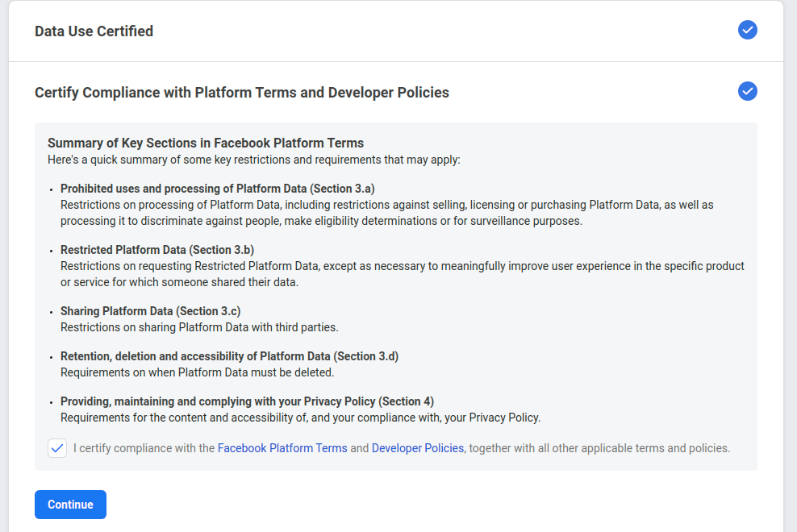797x532 pixels.
Task: Click the Certify Compliance section checkmark icon
Action: click(x=747, y=91)
